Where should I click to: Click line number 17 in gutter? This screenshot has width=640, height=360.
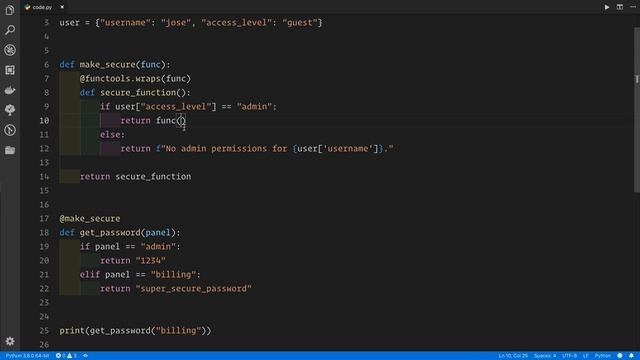click(x=44, y=218)
